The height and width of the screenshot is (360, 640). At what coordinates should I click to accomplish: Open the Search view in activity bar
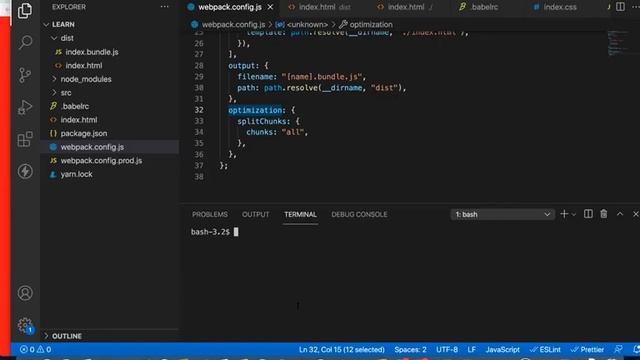click(25, 42)
